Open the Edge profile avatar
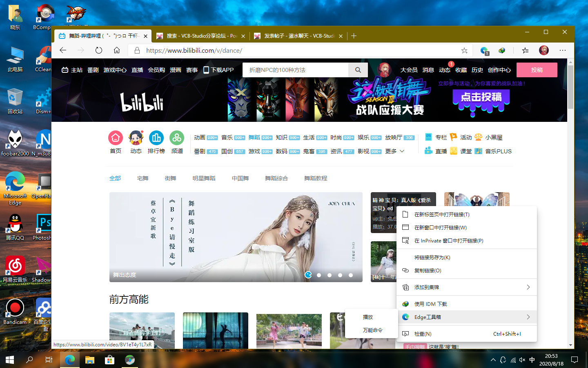 point(544,50)
